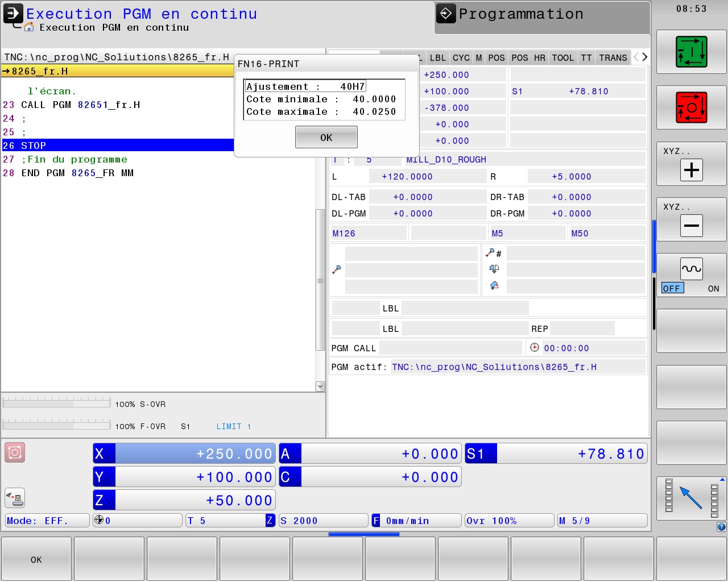The height and width of the screenshot is (582, 728).
Task: Click the Mode: EFF. status field
Action: tap(47, 521)
